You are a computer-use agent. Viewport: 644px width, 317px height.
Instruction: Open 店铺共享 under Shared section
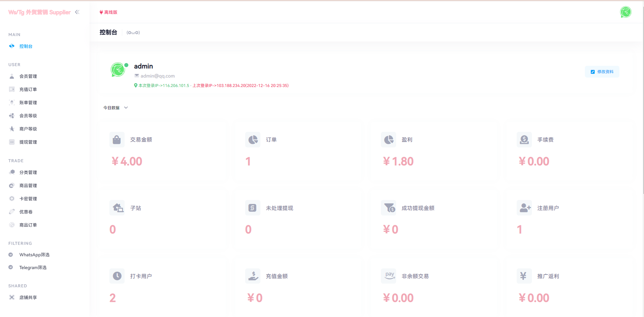[28, 297]
